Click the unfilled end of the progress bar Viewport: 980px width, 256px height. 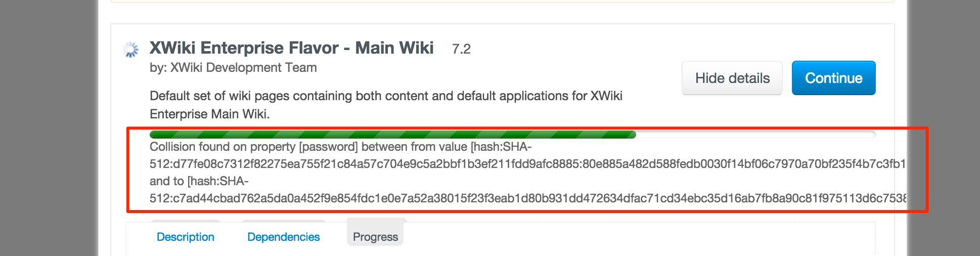click(x=755, y=135)
